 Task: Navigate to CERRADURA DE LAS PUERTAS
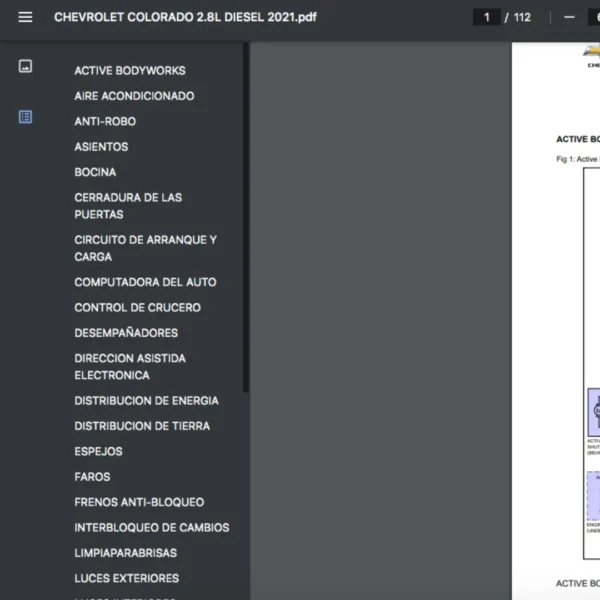pos(128,206)
